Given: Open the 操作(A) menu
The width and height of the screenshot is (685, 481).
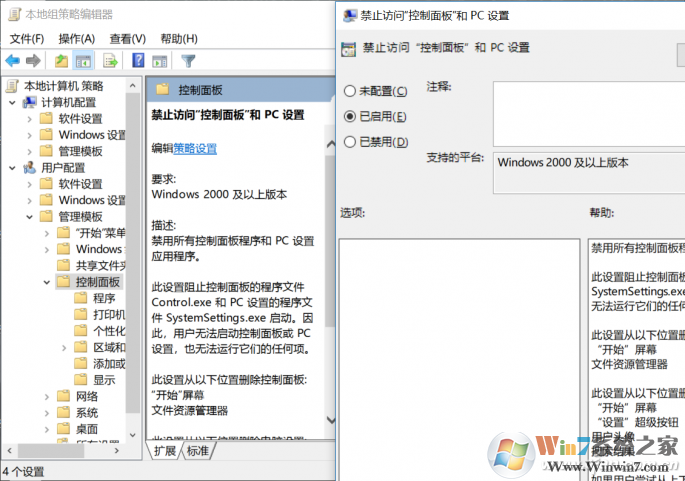Looking at the screenshot, I should pyautogui.click(x=76, y=39).
